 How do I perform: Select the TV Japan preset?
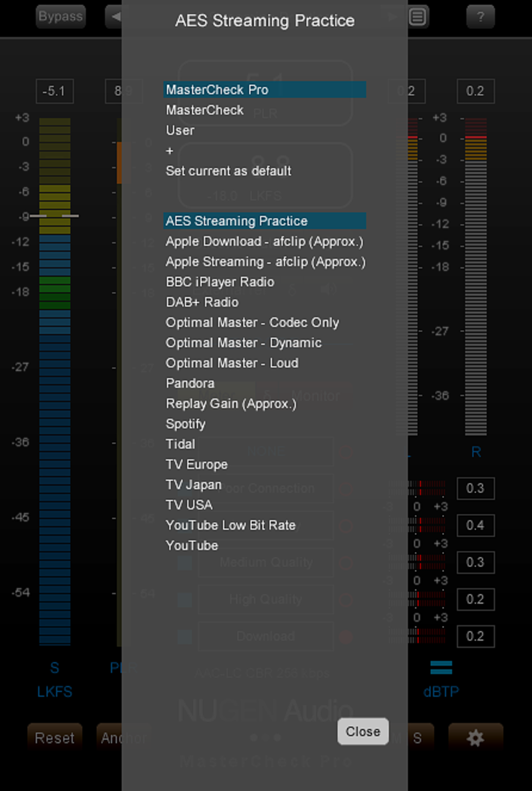265,485
